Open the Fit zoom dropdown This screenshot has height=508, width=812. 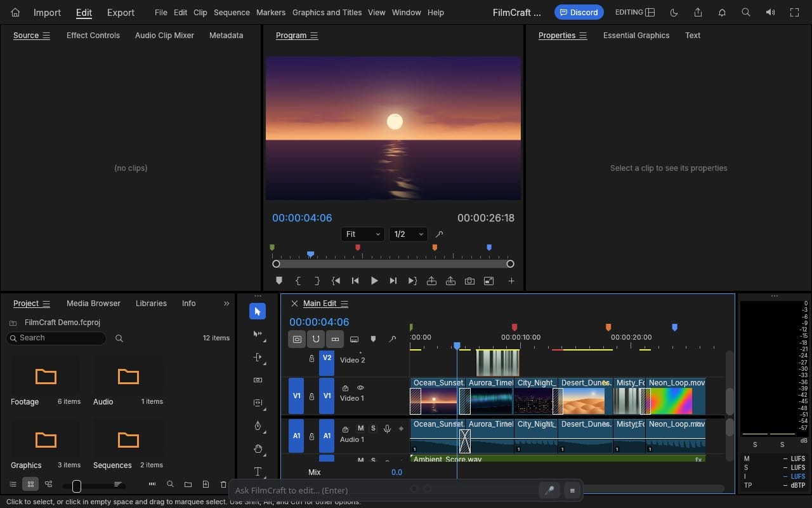click(x=363, y=234)
